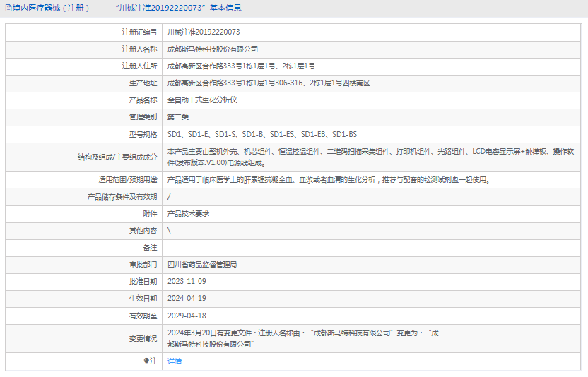
Task: Click the 备注 row label
Action: [x=150, y=247]
